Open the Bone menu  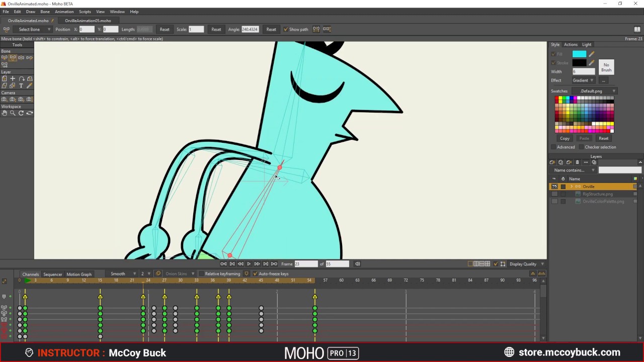pyautogui.click(x=45, y=12)
